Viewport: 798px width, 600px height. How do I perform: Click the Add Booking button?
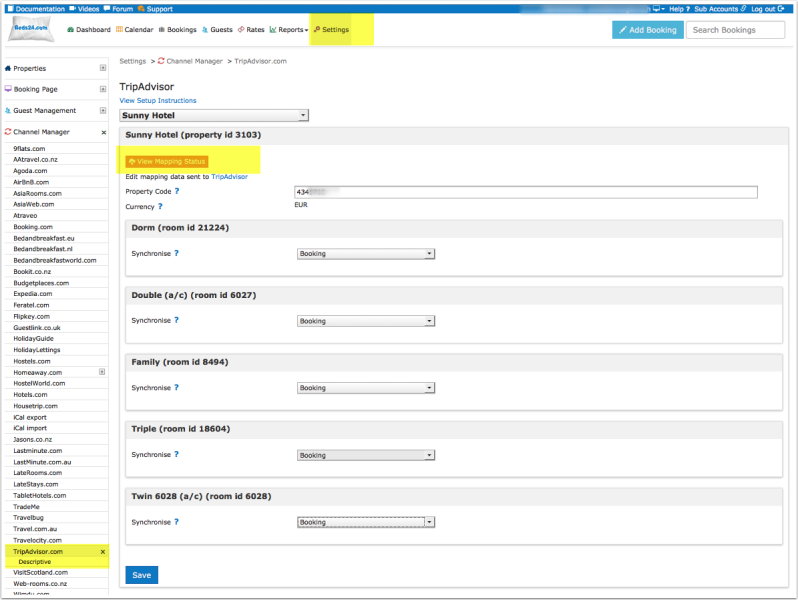pyautogui.click(x=647, y=30)
